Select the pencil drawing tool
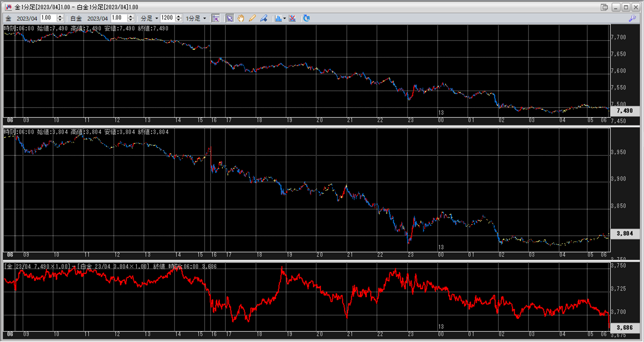The height and width of the screenshot is (342, 644). pyautogui.click(x=252, y=18)
